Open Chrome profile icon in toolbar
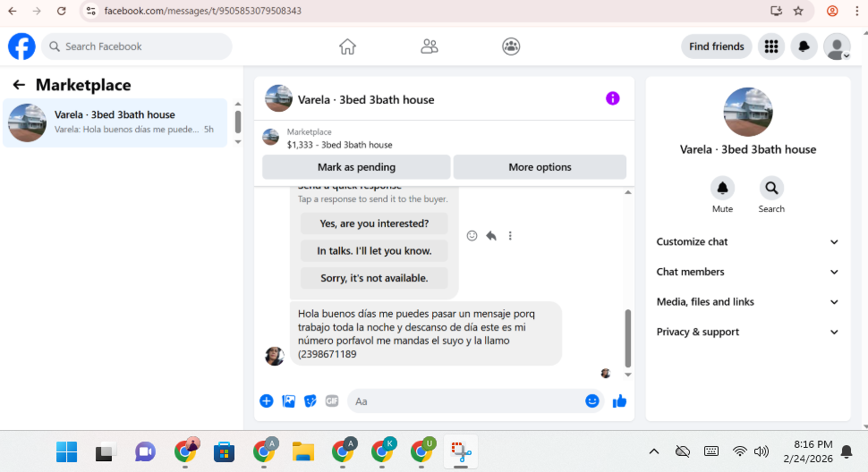The width and height of the screenshot is (868, 472). (832, 11)
